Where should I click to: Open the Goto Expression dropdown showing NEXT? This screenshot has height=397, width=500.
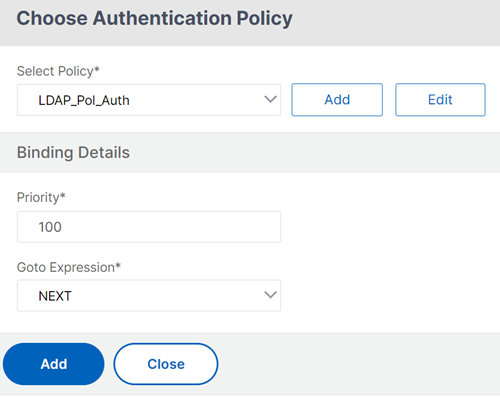tap(149, 296)
